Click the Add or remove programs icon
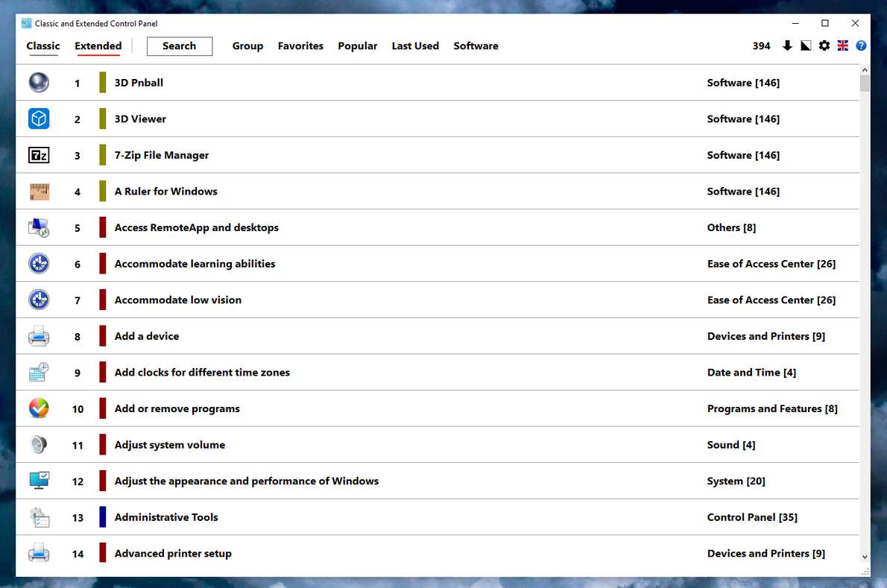The width and height of the screenshot is (887, 588). (39, 408)
